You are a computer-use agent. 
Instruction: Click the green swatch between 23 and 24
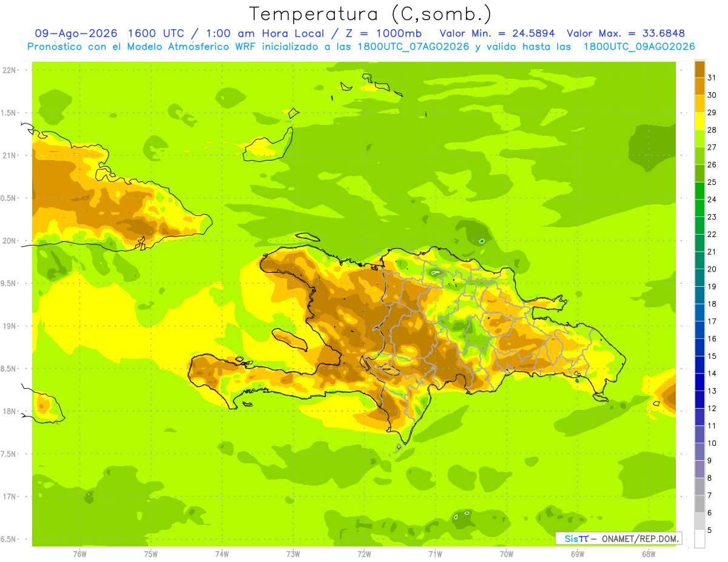[x=699, y=208]
